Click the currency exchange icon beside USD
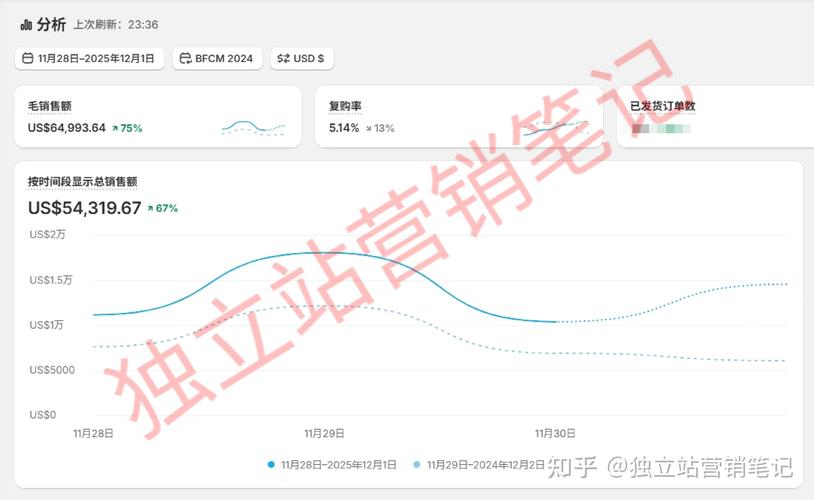This screenshot has width=814, height=500. [x=283, y=58]
